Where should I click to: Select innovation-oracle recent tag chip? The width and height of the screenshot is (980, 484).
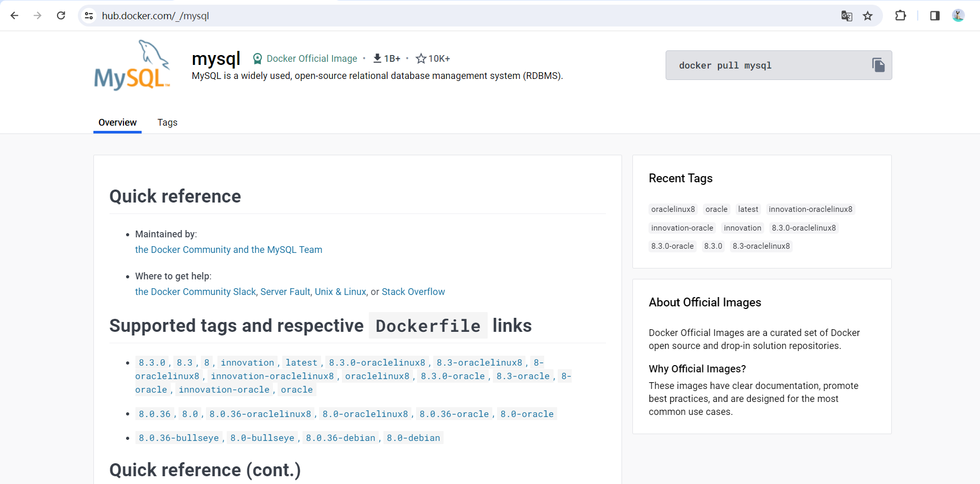(x=682, y=228)
